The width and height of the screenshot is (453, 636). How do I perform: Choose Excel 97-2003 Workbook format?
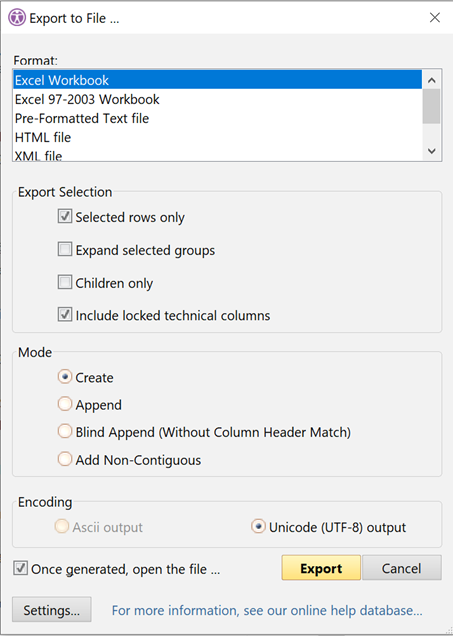coord(217,99)
